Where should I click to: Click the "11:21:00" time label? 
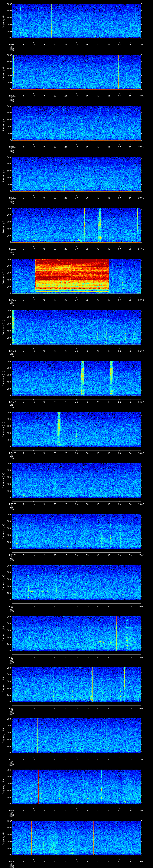12,300
